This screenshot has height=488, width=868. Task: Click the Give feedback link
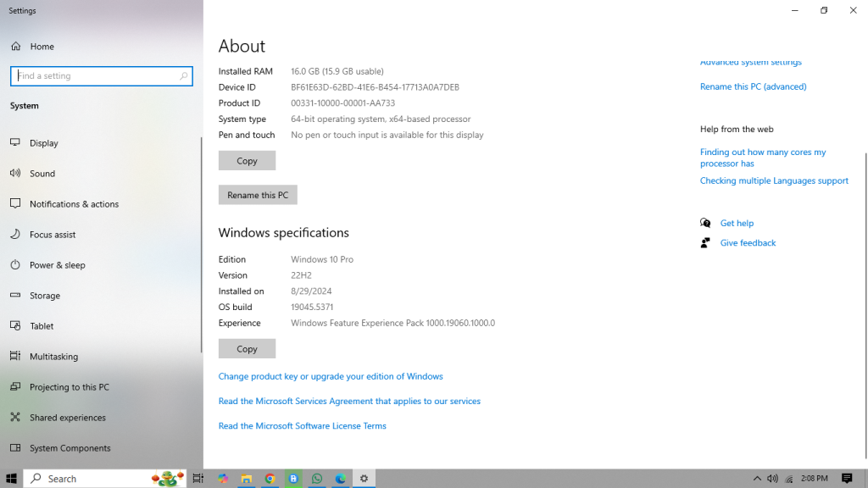click(x=748, y=243)
